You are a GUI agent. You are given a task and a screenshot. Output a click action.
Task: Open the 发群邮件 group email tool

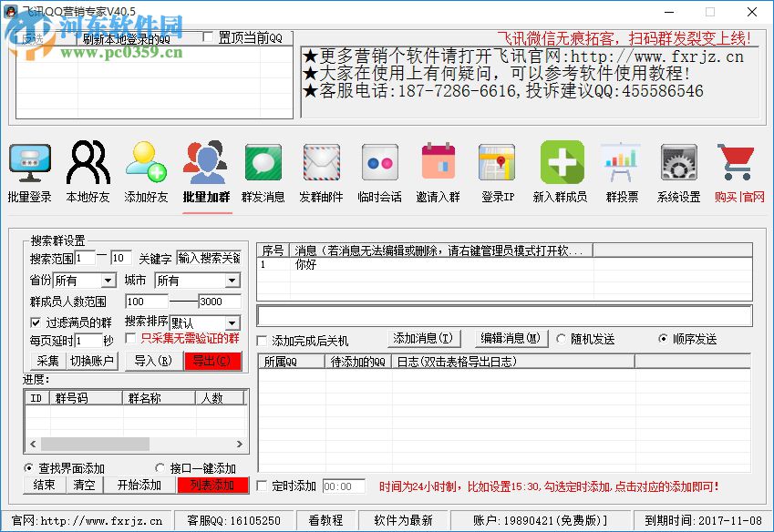click(321, 173)
